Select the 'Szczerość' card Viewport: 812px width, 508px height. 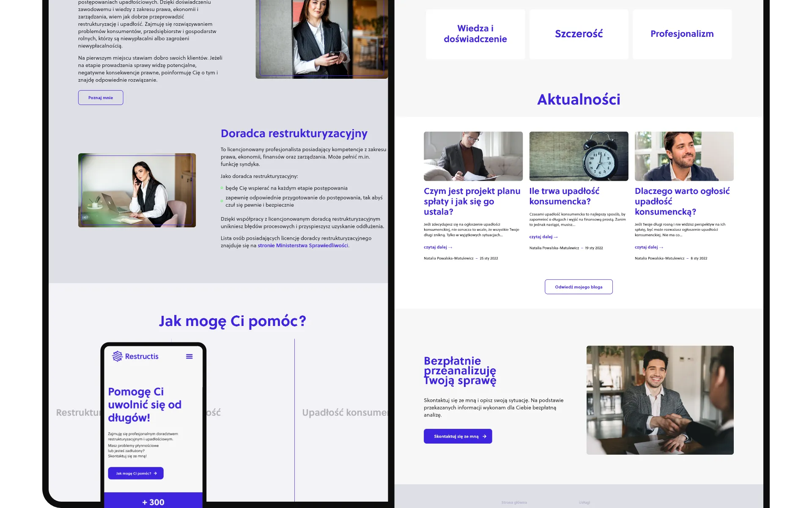[579, 34]
